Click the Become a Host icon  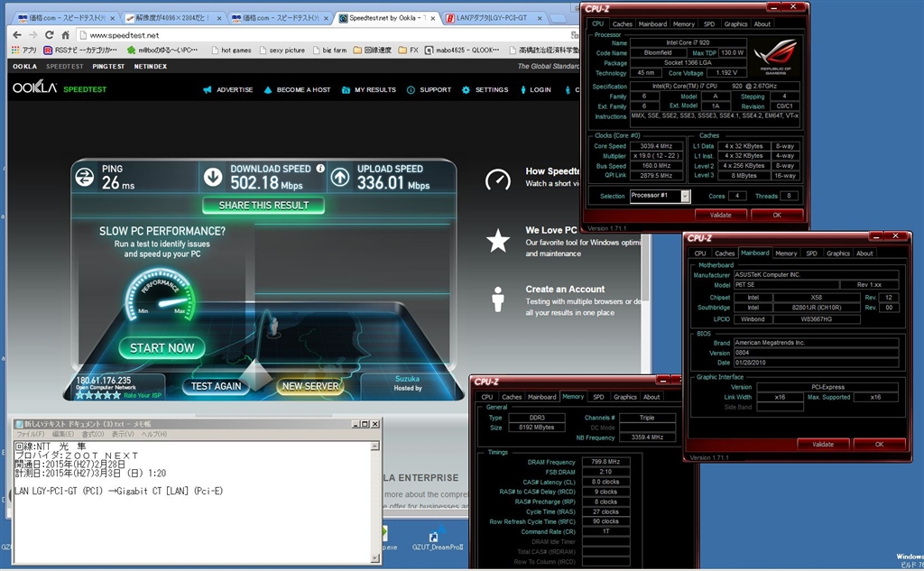268,89
